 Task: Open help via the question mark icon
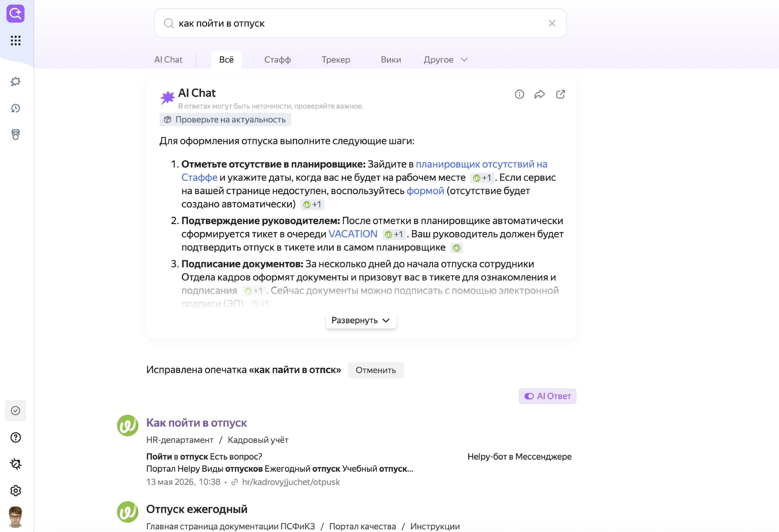pos(15,437)
